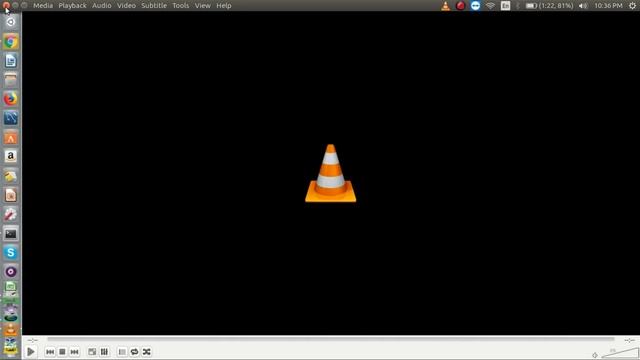Open the Video menu
This screenshot has width=640, height=360.
click(x=127, y=6)
